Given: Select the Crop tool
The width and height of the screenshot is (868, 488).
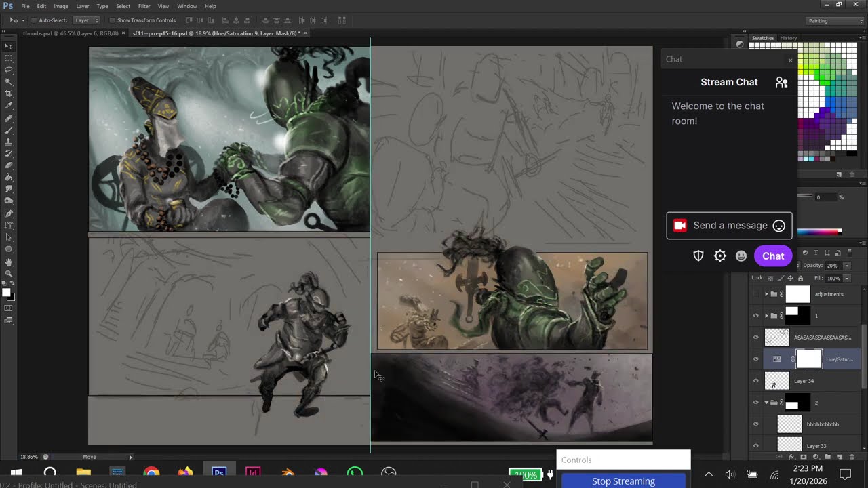Looking at the screenshot, I should pos(9,93).
